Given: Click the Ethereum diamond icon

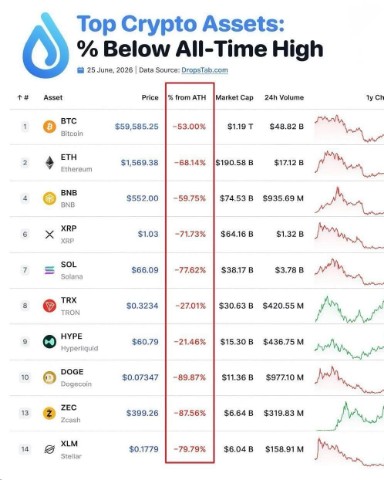Looking at the screenshot, I should [49, 163].
